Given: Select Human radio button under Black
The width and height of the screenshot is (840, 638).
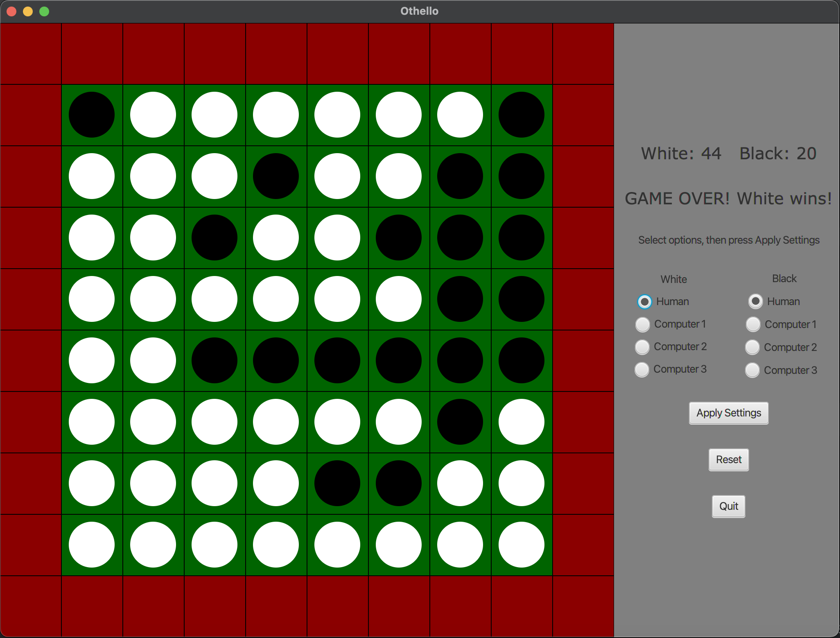Looking at the screenshot, I should (756, 302).
